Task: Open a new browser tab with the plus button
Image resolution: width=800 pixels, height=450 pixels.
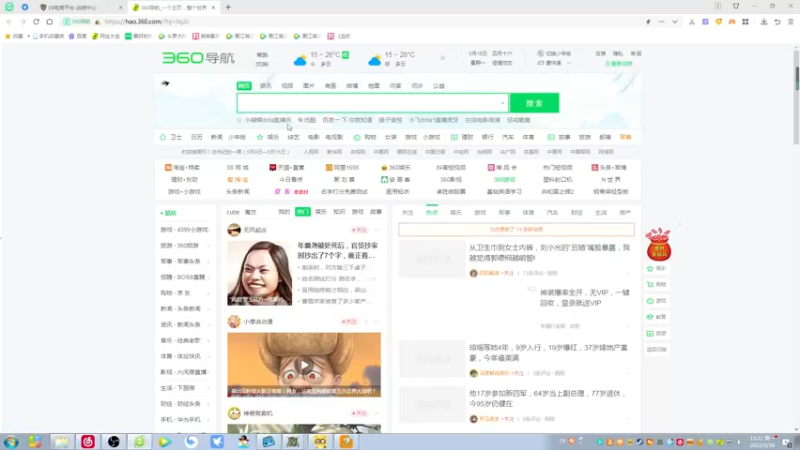Action: click(228, 7)
